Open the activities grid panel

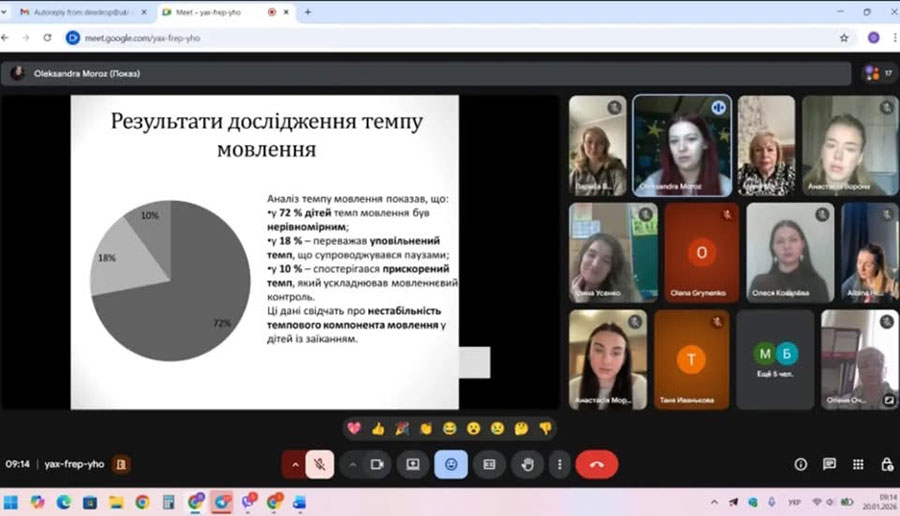(x=858, y=464)
